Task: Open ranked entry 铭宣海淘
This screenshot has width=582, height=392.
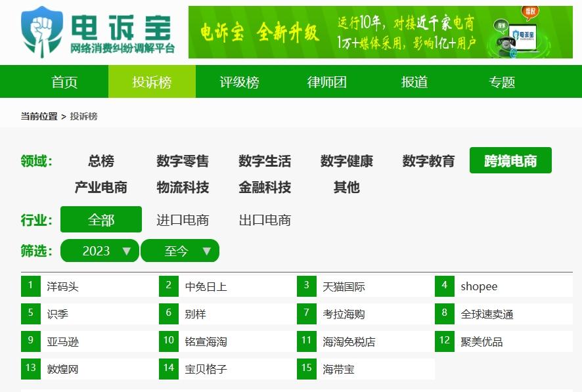Action: click(x=206, y=341)
